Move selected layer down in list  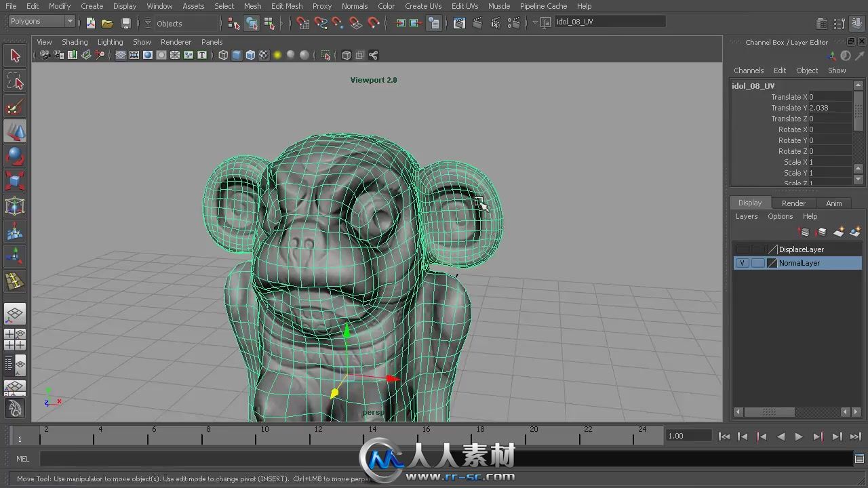click(822, 232)
